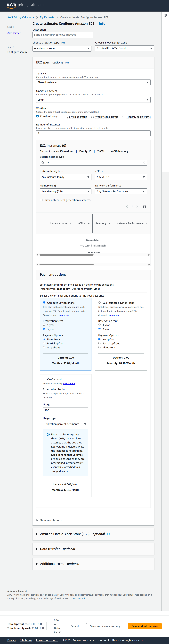The height and width of the screenshot is (644, 169).
Task: Select 1 year term under Compute Savings Plans
Action: click(44, 325)
